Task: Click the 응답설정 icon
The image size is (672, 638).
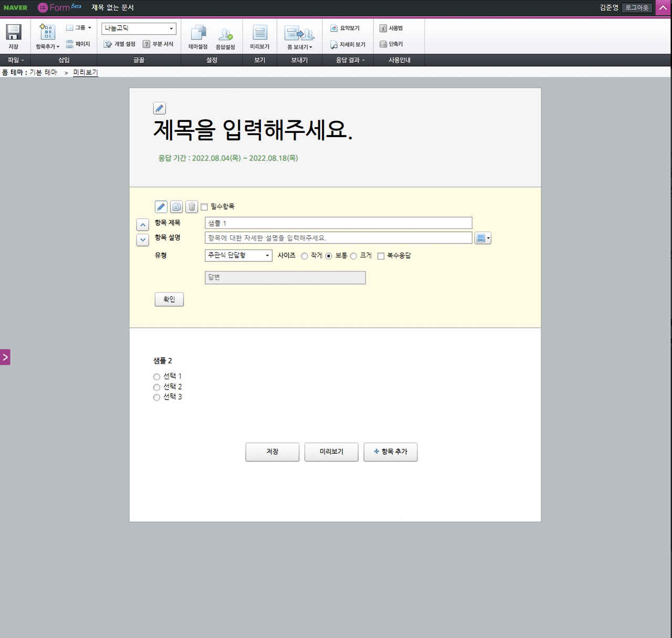Action: point(226,36)
